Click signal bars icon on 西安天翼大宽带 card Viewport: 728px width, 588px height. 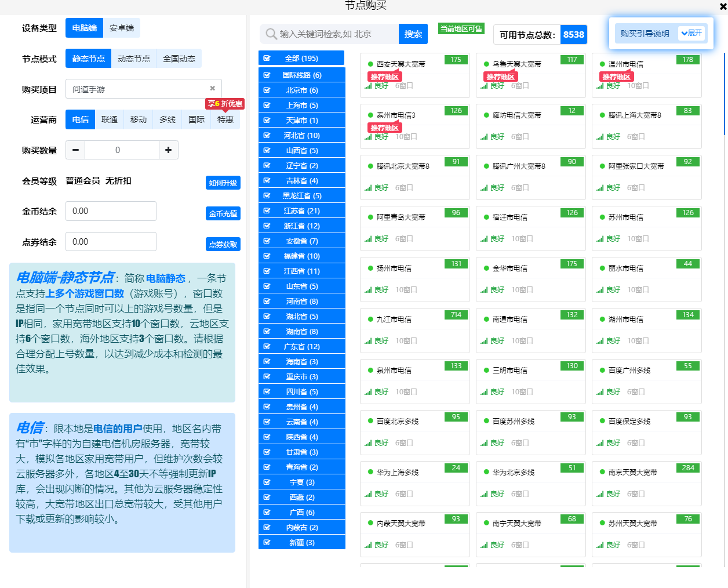click(368, 86)
